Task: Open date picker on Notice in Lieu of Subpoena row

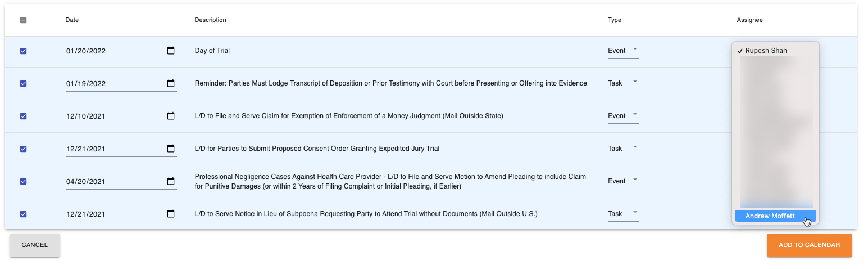Action: coord(171,214)
